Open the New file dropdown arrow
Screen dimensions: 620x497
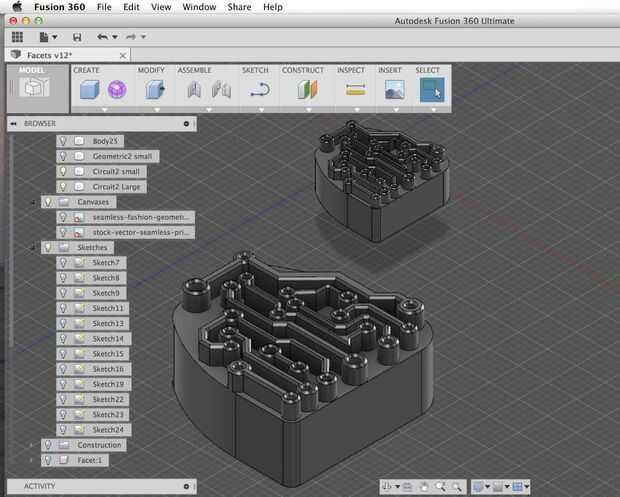coord(55,37)
